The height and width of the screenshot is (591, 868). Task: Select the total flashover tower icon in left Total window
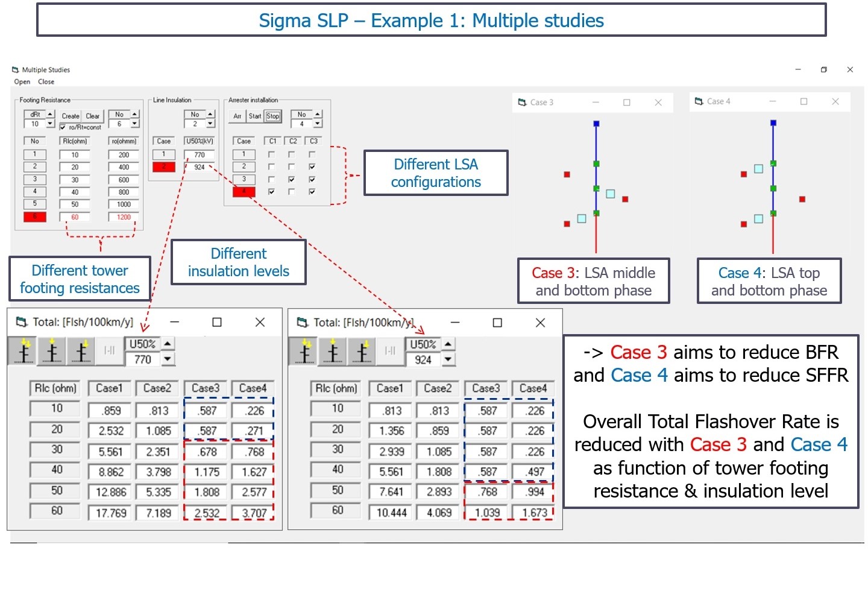pos(22,351)
